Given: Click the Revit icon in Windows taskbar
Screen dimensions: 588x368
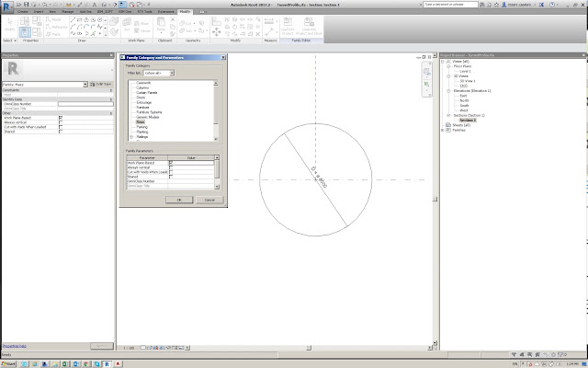Looking at the screenshot, I should point(107,364).
